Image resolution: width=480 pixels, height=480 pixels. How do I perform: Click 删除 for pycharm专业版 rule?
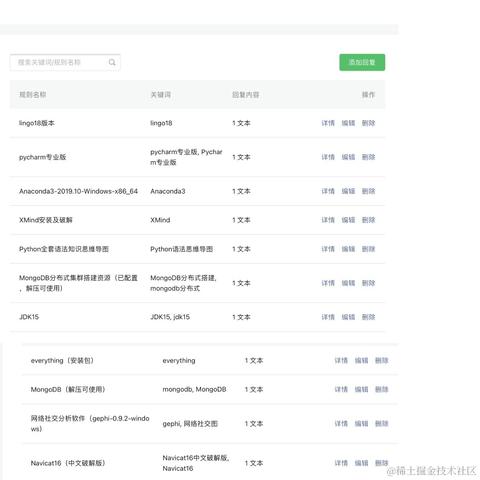(x=369, y=157)
